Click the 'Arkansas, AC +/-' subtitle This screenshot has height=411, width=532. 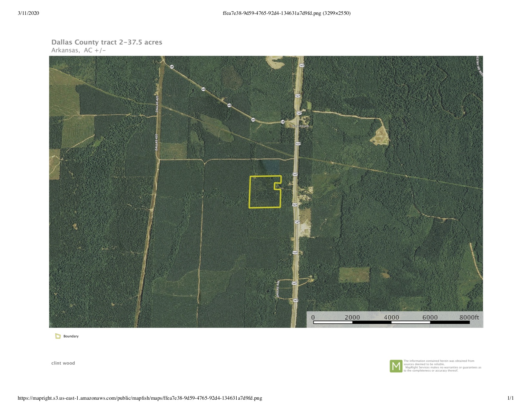79,50
